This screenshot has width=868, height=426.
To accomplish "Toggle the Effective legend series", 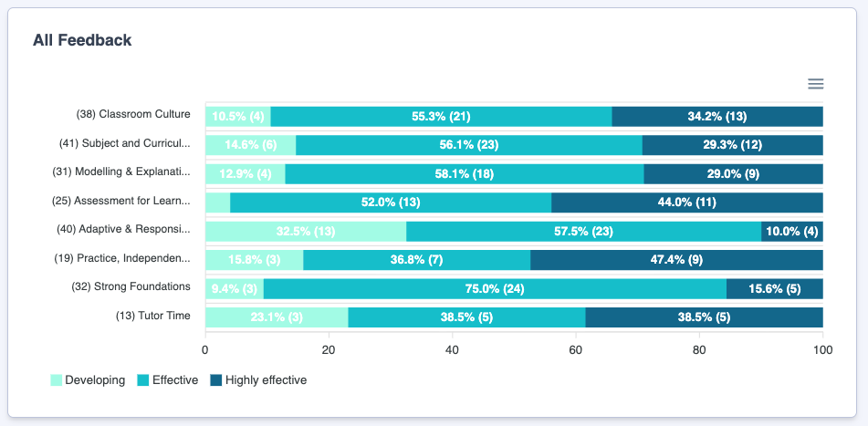I will coord(174,379).
